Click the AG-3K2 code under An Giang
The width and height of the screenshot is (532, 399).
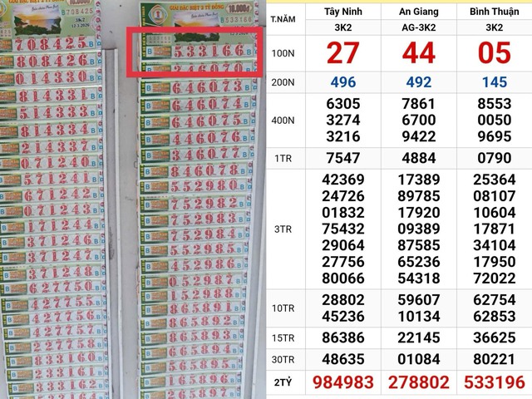[x=419, y=27]
